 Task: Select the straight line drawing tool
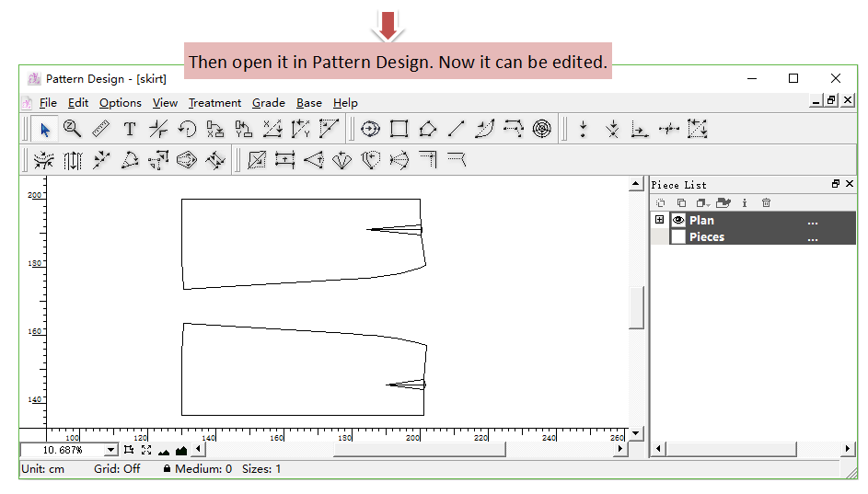tap(457, 129)
